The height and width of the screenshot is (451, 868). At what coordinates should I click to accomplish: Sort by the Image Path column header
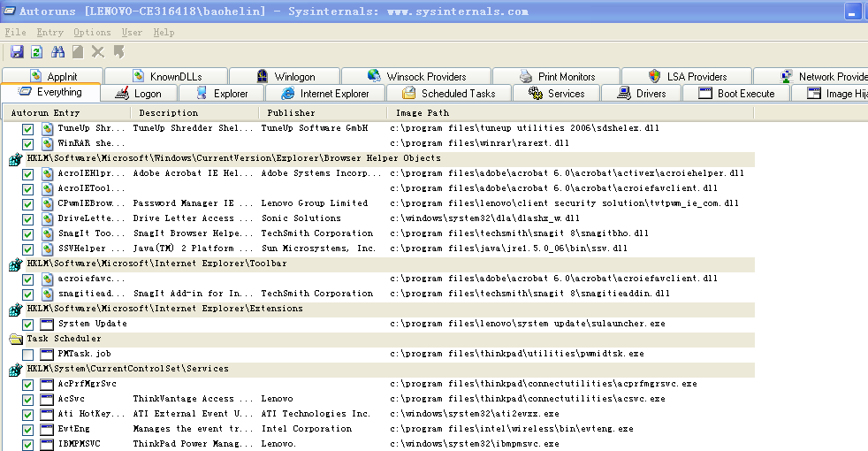point(422,113)
